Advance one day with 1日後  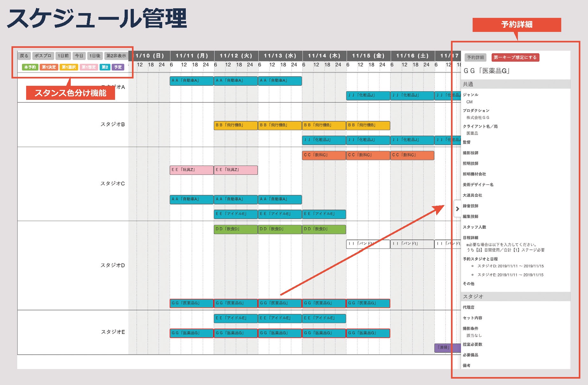click(95, 56)
